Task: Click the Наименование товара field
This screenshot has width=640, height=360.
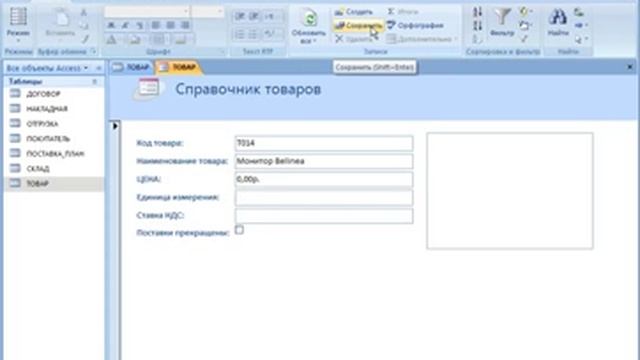Action: 324,161
